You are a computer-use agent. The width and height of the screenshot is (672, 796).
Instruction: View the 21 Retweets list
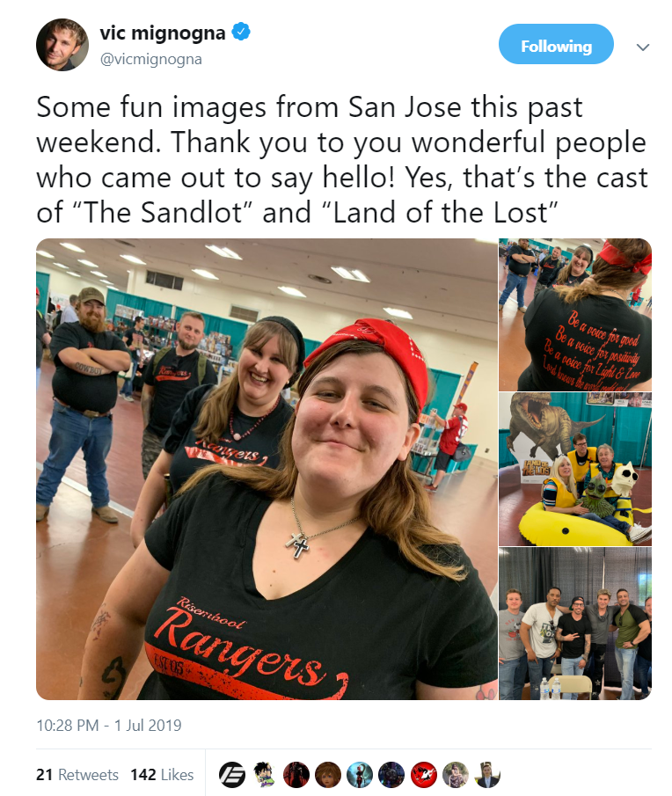coord(77,775)
